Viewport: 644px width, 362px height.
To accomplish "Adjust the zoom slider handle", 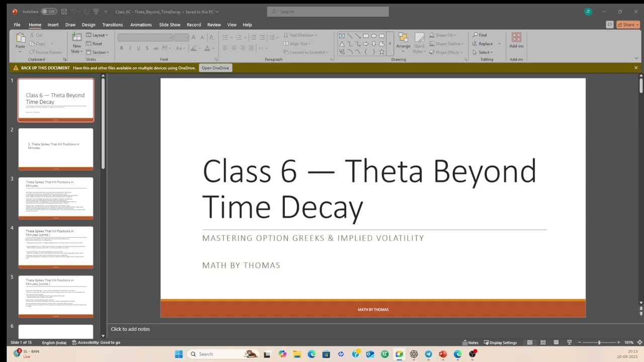I will [599, 342].
